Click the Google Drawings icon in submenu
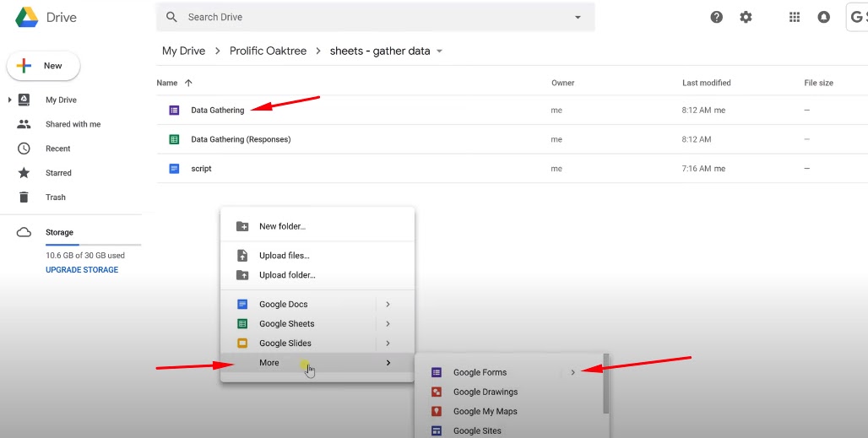This screenshot has height=438, width=868. click(x=437, y=392)
